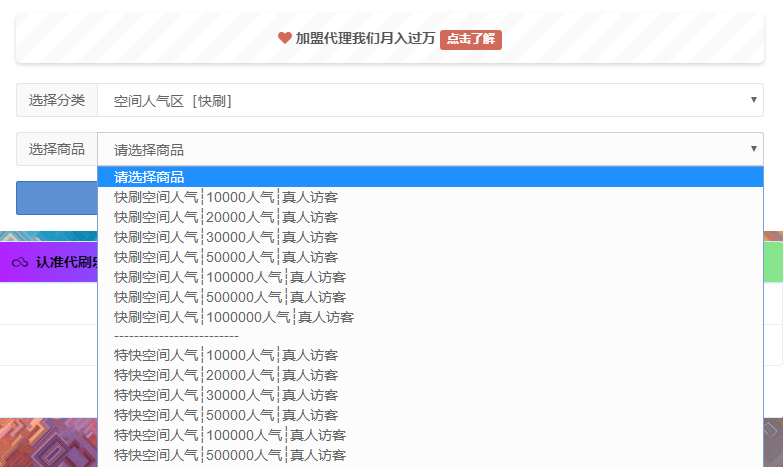The image size is (783, 467).
Task: Pick 特快空间人气 30000人气 option
Action: click(x=225, y=395)
